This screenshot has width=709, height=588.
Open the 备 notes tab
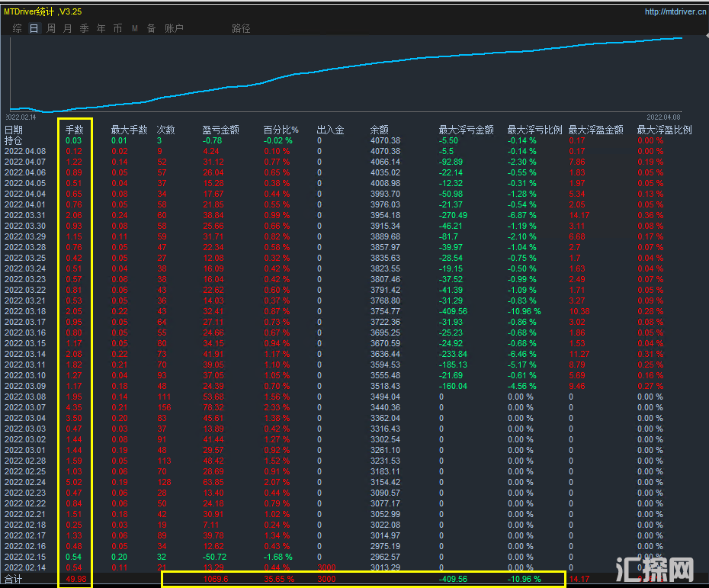pyautogui.click(x=151, y=28)
